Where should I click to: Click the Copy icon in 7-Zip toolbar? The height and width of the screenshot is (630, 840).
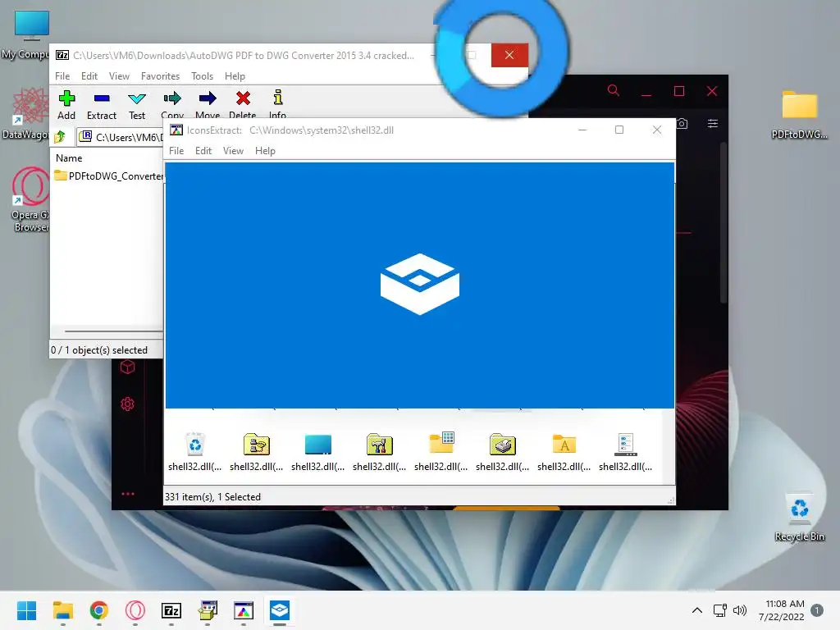coord(172,104)
